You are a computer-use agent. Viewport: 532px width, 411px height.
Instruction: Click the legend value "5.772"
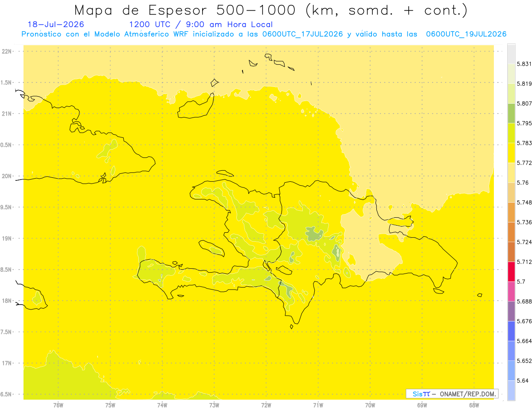pyautogui.click(x=524, y=163)
